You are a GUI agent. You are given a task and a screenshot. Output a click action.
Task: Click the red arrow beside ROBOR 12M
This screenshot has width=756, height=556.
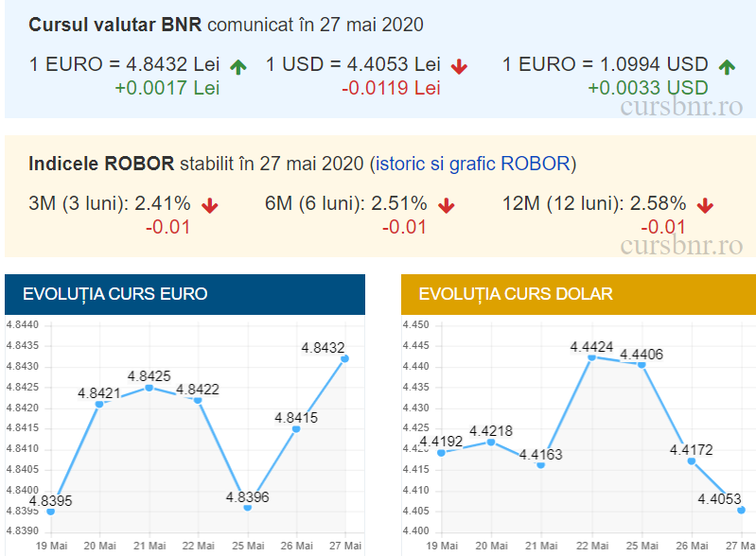705,205
